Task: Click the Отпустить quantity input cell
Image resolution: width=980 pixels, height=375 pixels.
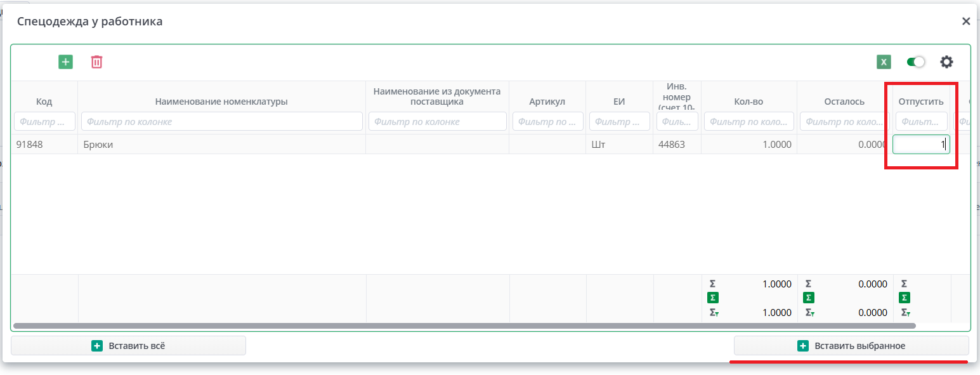Action: [x=920, y=145]
